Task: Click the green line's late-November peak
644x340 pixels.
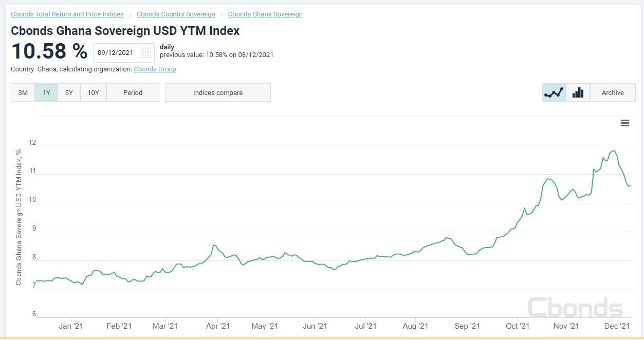Action: pos(614,150)
